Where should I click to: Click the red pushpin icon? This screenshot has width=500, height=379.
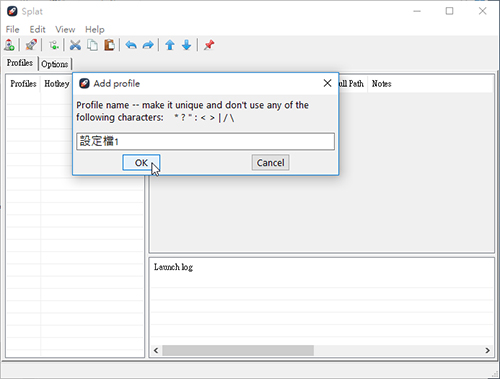(x=209, y=45)
